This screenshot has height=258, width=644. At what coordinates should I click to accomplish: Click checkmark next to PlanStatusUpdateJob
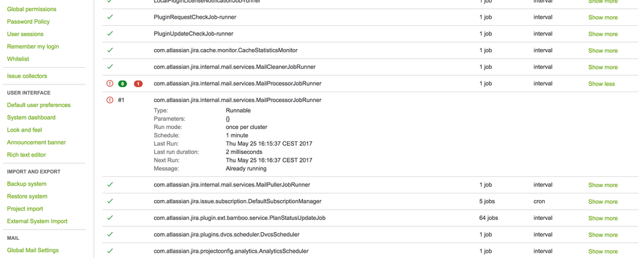click(110, 218)
